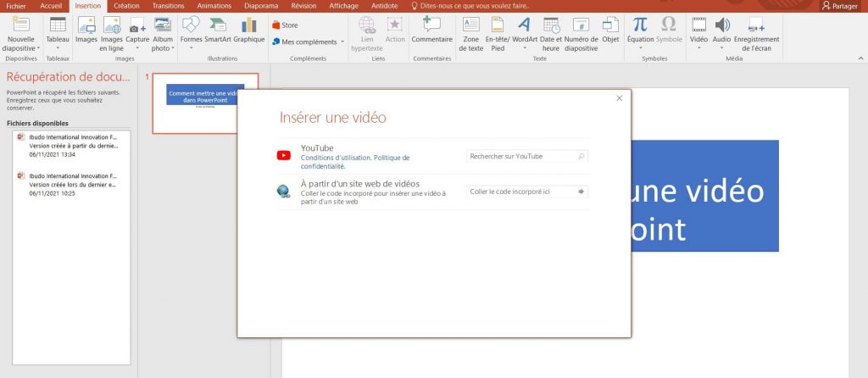Screen dimensions: 868x378
Task: Open Politique de confidentialité link
Action: tap(355, 162)
